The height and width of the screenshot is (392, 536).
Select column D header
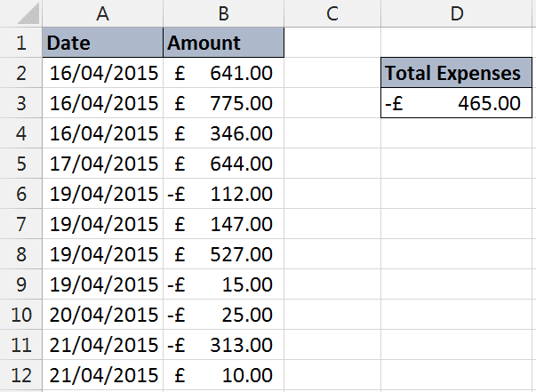[457, 13]
